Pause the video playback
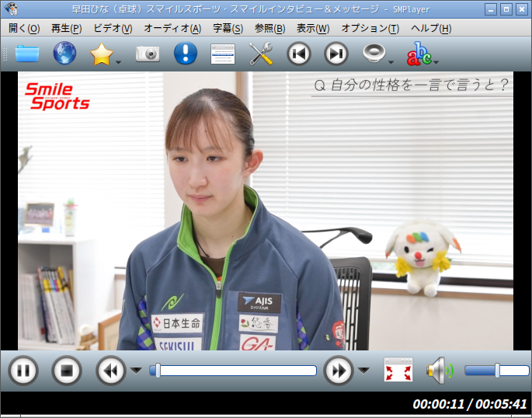Screen dimensions: 532x418 pyautogui.click(x=23, y=371)
